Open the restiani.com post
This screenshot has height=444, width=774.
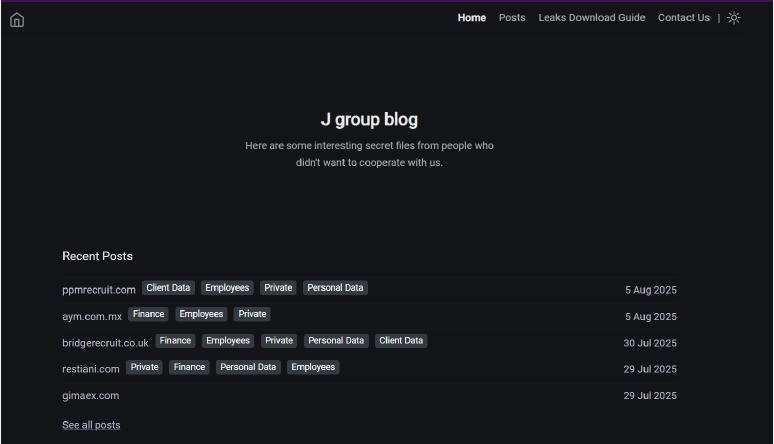[x=91, y=369]
